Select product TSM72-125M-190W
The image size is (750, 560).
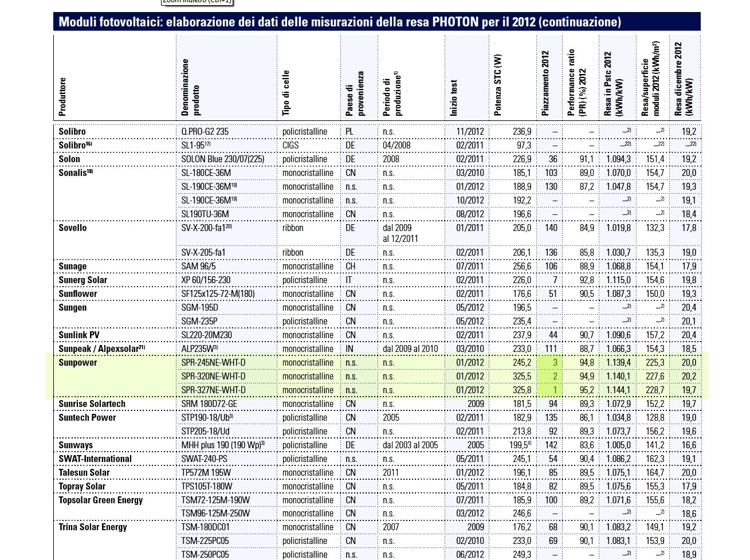click(215, 500)
